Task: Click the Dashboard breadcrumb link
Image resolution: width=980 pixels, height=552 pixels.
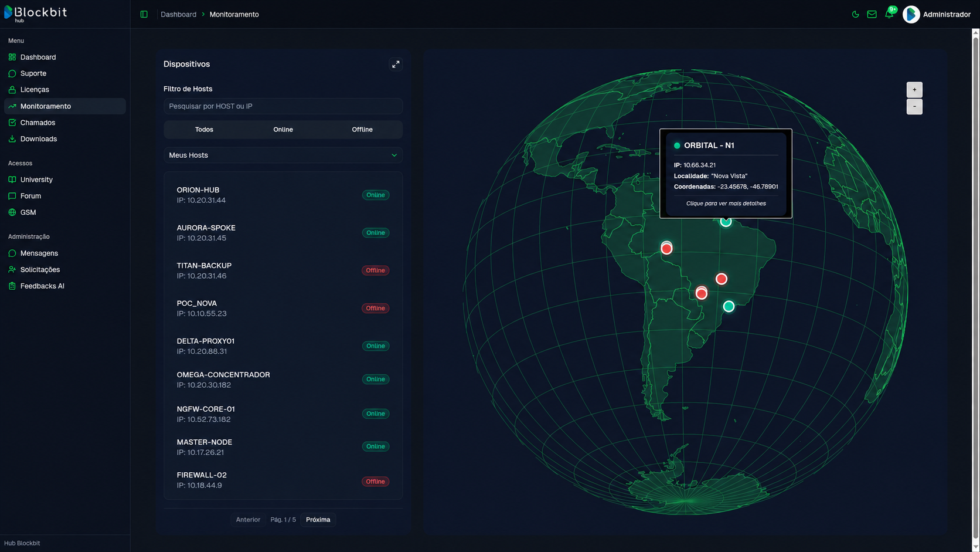Action: (179, 14)
